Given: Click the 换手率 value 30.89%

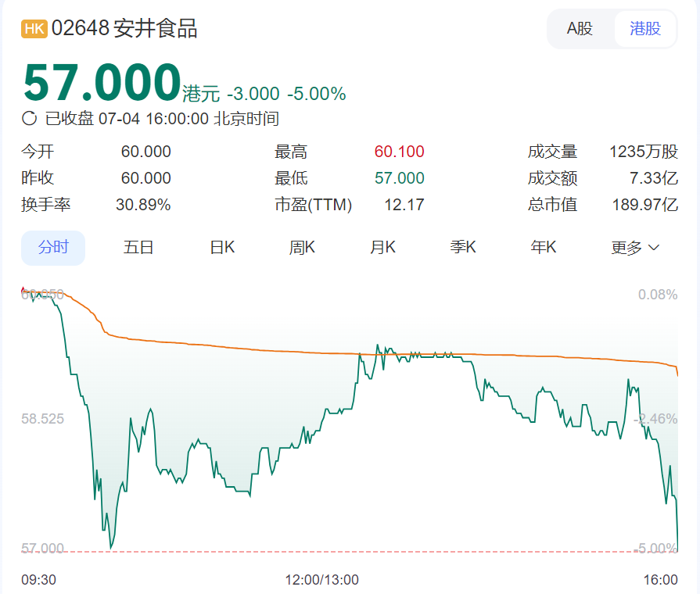Looking at the screenshot, I should (143, 205).
